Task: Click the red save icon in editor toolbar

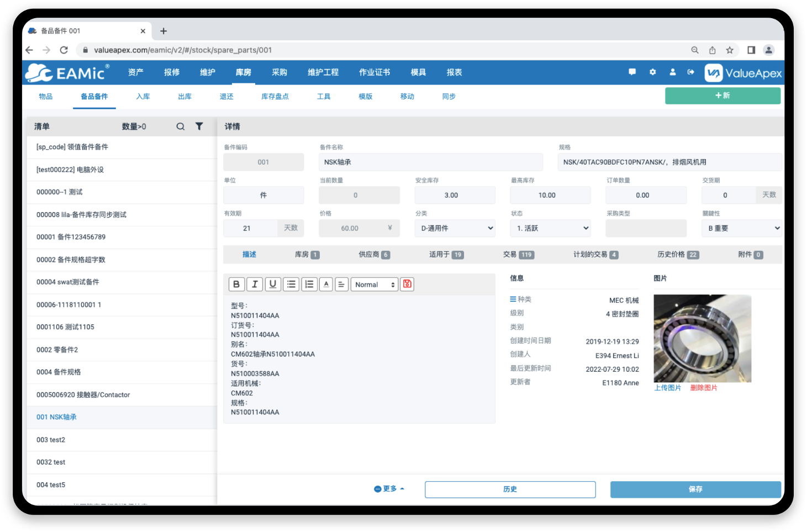Action: point(407,284)
